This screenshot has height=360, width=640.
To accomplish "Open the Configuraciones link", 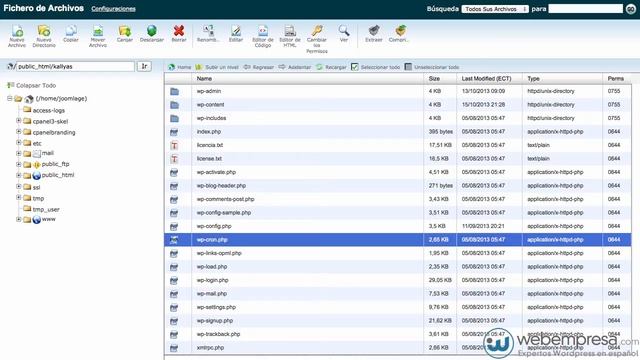I will [113, 9].
